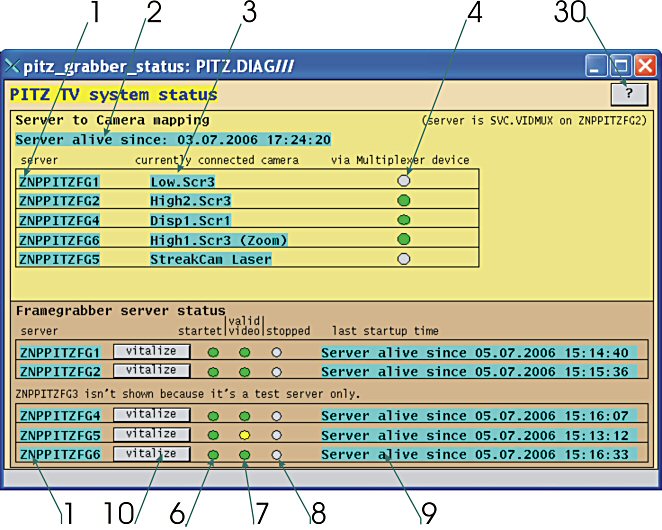Click the connected camera 'High2.Scr3'

(x=190, y=201)
